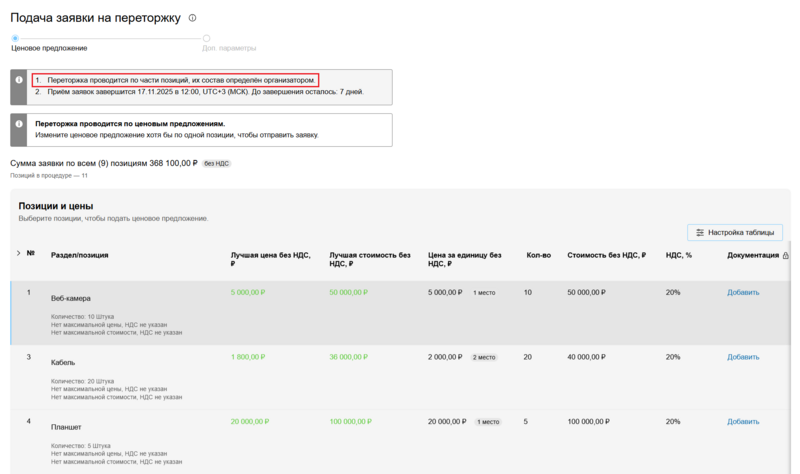Click Добавить link for Планшет
Screen dimensions: 800x474
(743, 422)
